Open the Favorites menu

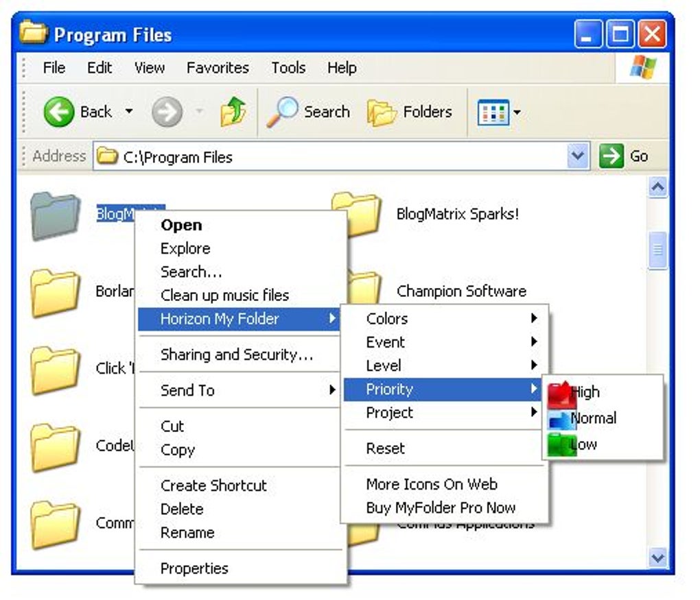click(x=218, y=68)
